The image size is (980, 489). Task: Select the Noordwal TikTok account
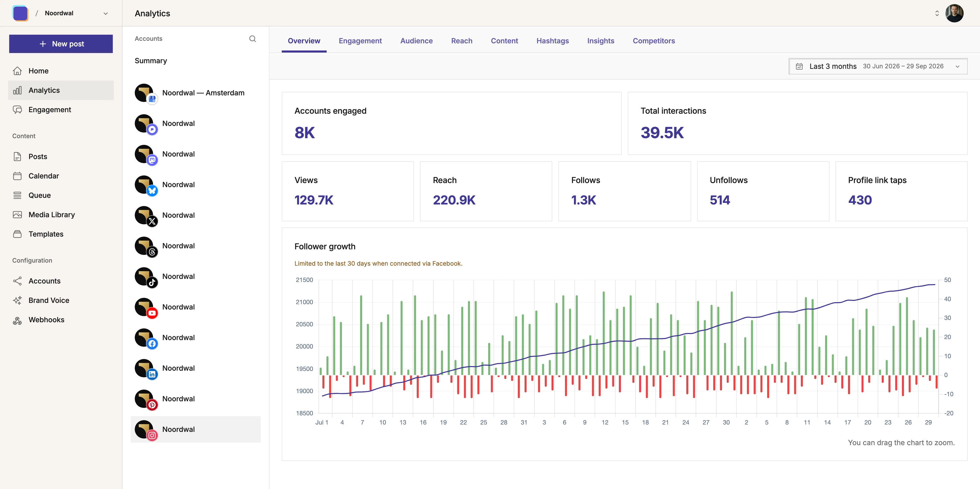click(195, 276)
